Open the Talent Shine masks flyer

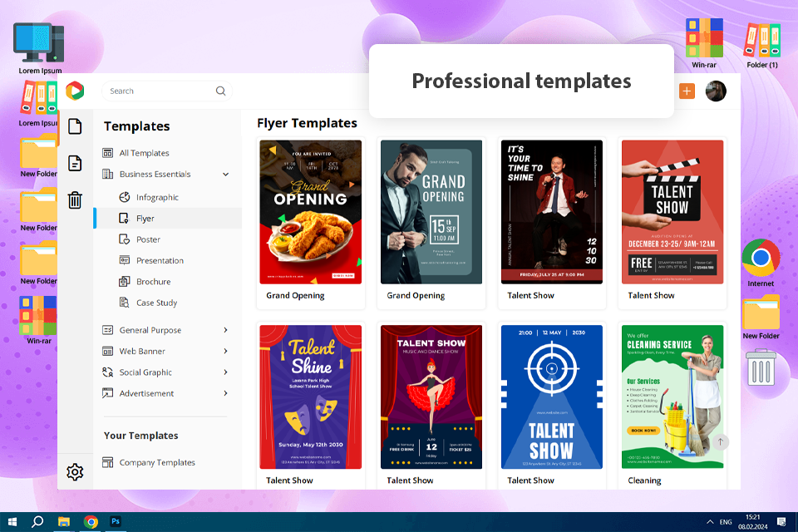point(310,397)
